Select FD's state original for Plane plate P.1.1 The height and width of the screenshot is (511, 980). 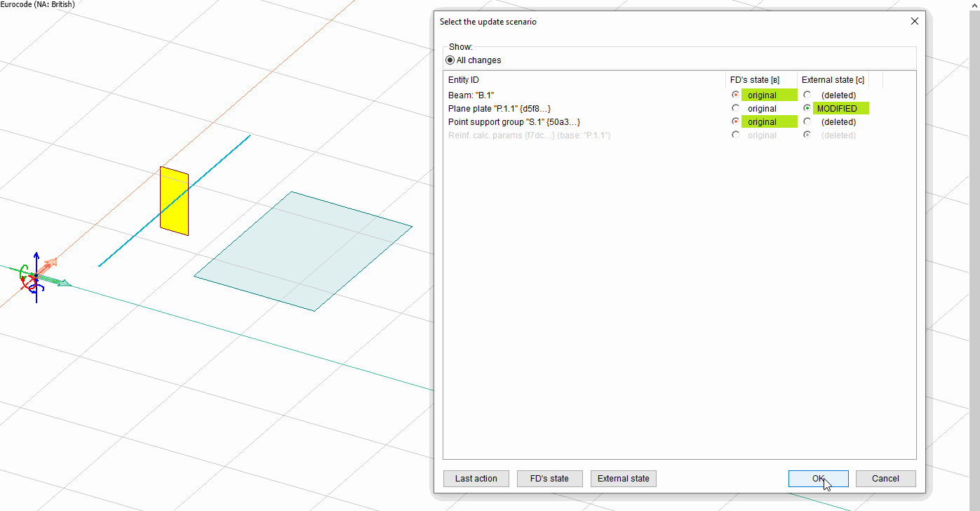click(x=735, y=108)
